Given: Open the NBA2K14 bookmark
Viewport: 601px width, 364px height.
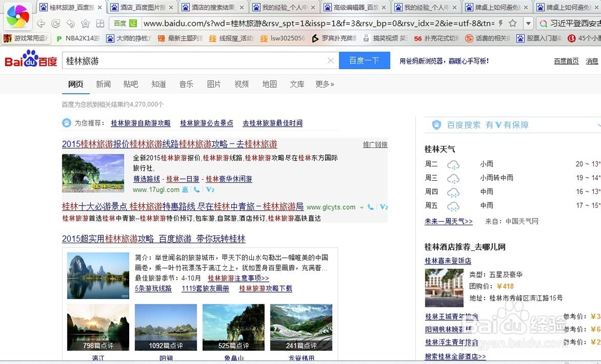Looking at the screenshot, I should click(78, 38).
